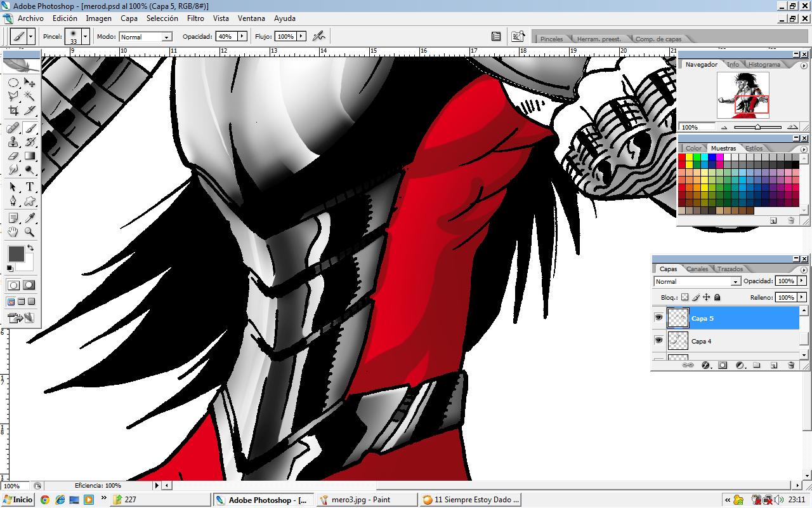Open the tool preset picker dropdown

point(31,36)
